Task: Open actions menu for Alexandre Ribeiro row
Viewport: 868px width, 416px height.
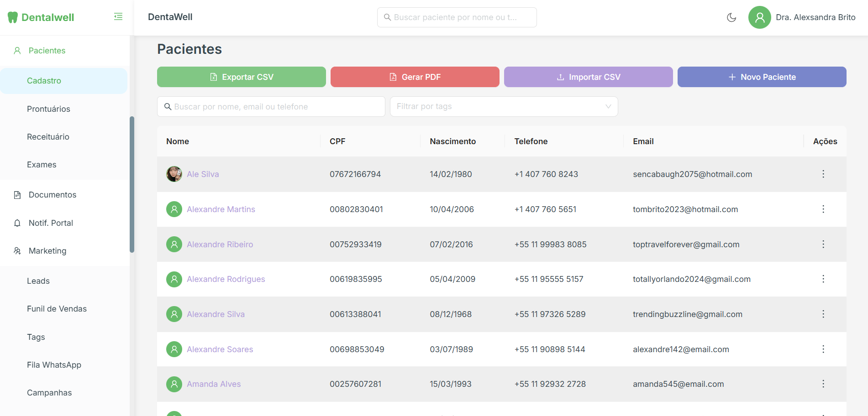Action: pos(823,244)
